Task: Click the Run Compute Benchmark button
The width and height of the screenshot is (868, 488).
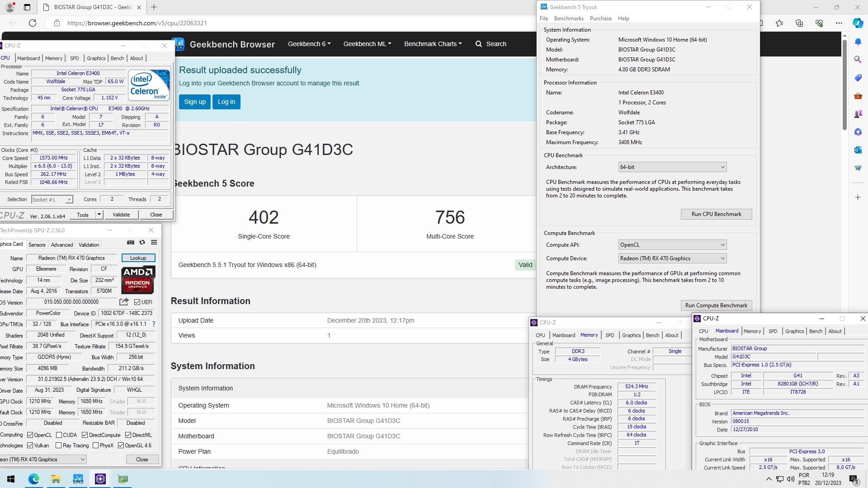Action: [716, 305]
